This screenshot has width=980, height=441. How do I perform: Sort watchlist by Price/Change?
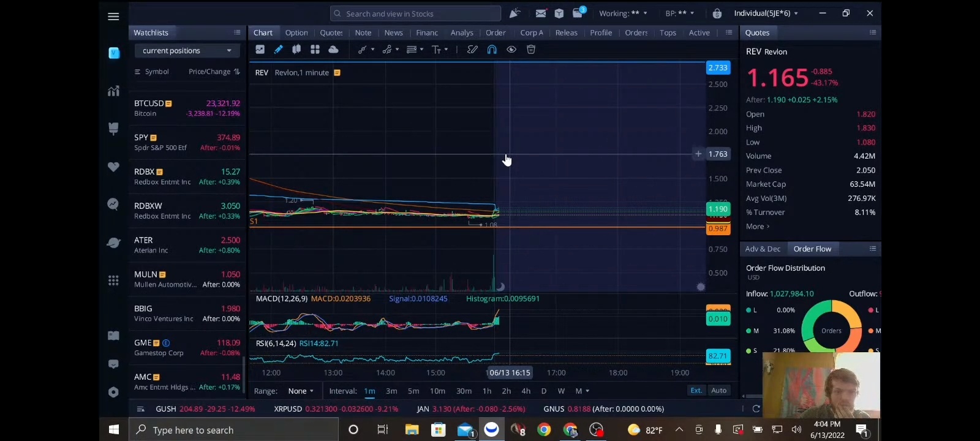tap(214, 72)
